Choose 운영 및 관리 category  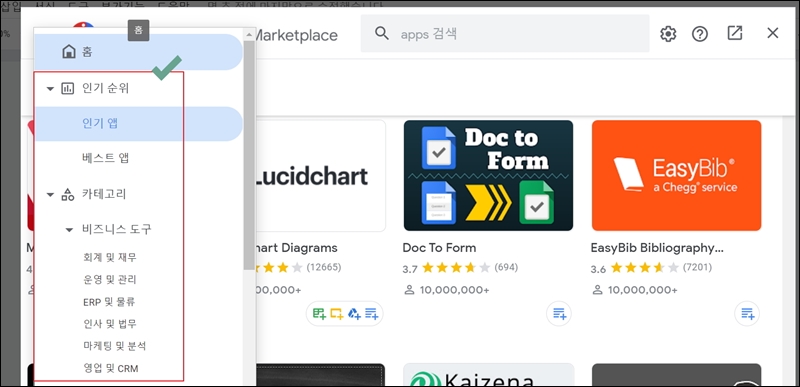[x=110, y=280]
